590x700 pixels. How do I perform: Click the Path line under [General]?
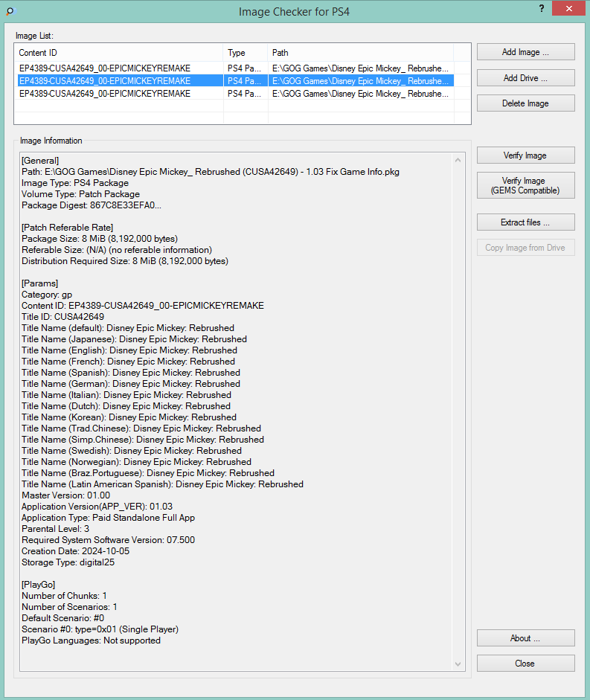point(211,172)
